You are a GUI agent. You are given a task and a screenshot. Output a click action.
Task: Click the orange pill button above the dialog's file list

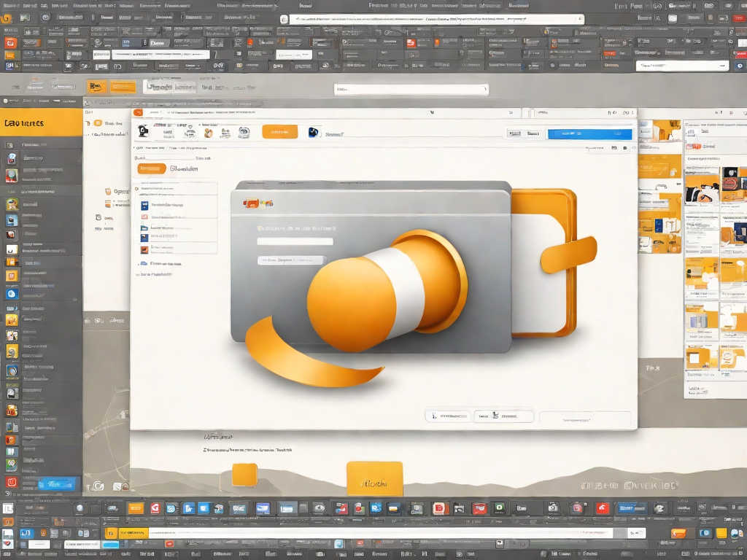(x=152, y=168)
